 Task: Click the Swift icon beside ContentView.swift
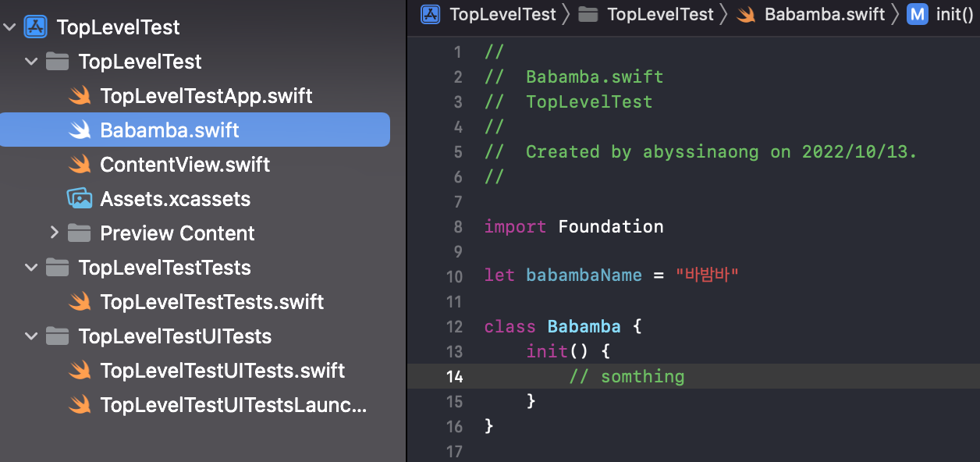tap(80, 165)
